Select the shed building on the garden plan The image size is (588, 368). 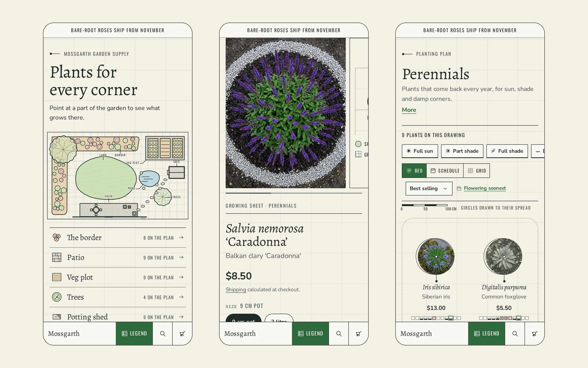tap(176, 172)
